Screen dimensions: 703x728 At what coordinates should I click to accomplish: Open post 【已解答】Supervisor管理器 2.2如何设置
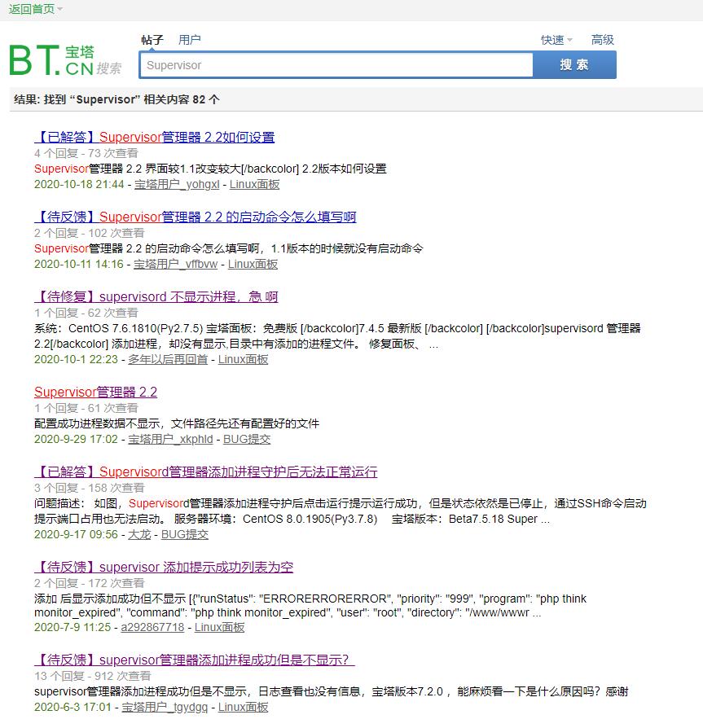pos(155,137)
